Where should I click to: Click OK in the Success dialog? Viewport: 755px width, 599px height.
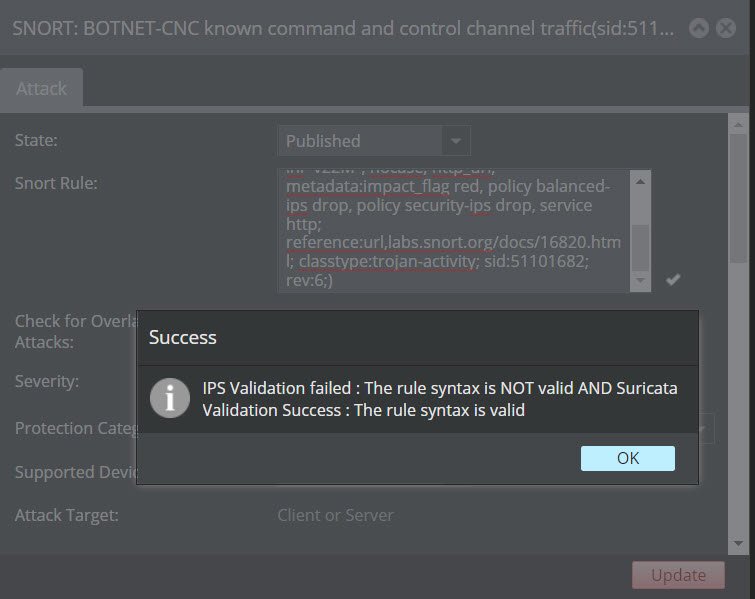[627, 458]
